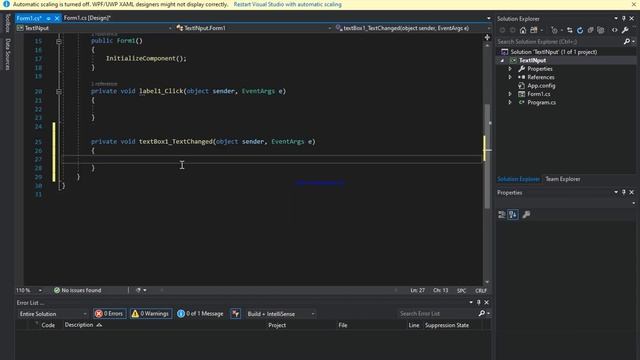The image size is (640, 360).
Task: Click the green No issues found checkmark icon
Action: tap(57, 290)
